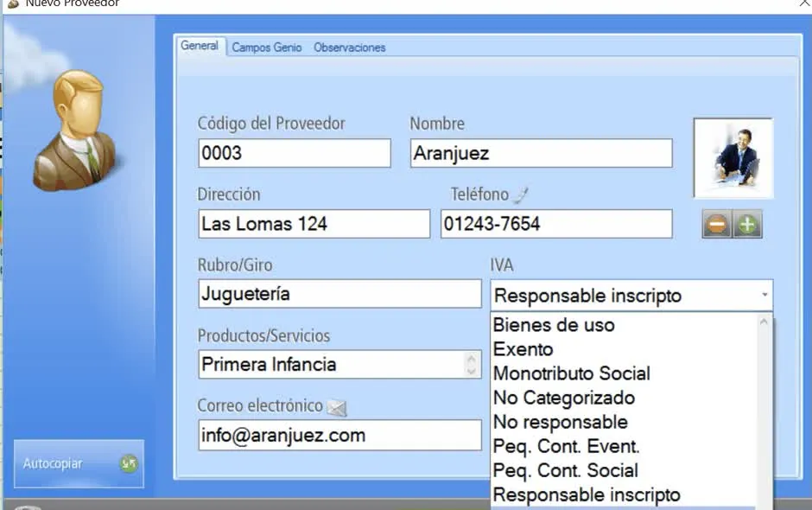Click the Productos/Servicios spinner arrows
812x510 pixels.
point(471,365)
